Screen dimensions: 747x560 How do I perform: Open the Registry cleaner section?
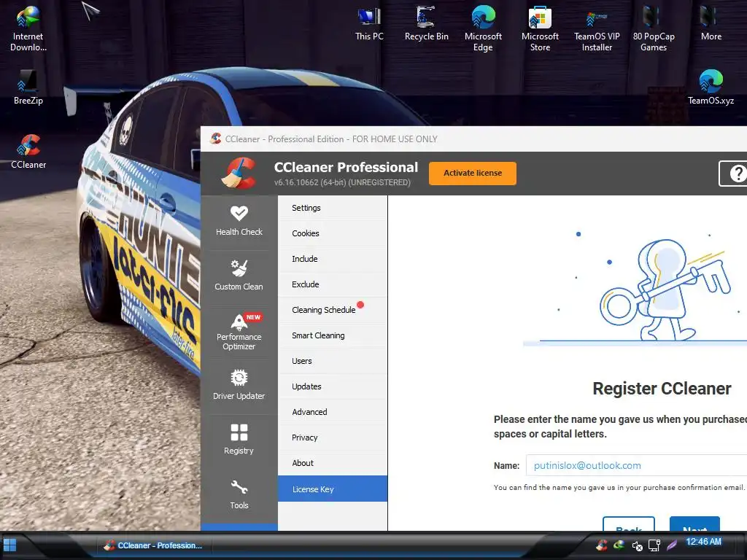pyautogui.click(x=239, y=440)
